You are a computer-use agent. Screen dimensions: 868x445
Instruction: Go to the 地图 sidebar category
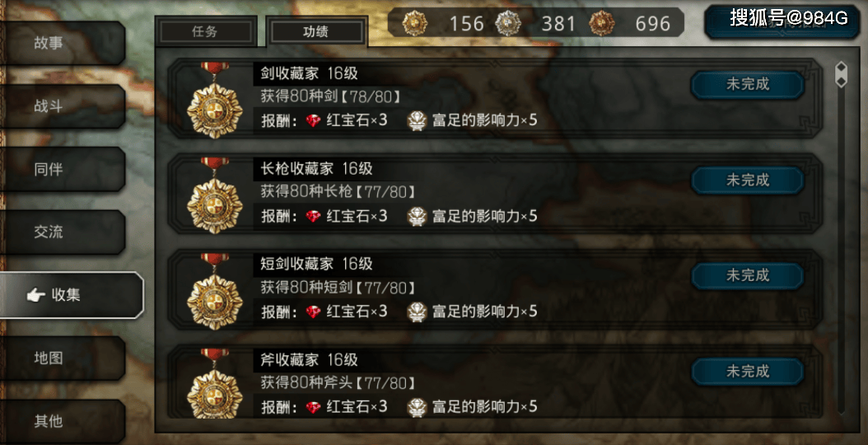click(x=62, y=358)
